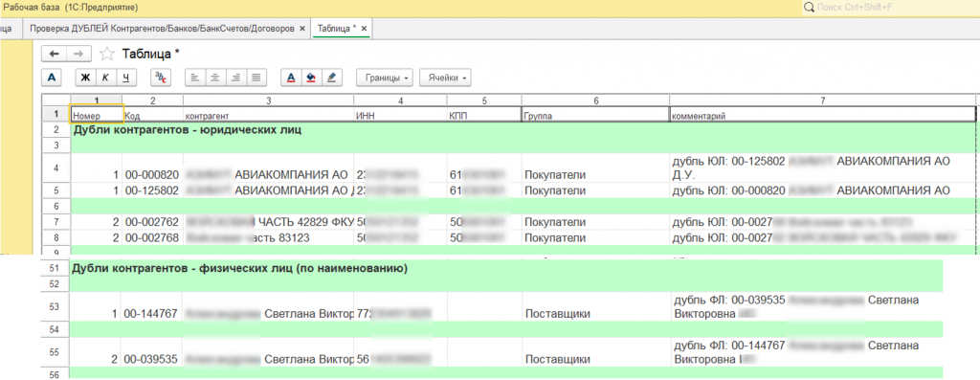This screenshot has width=980, height=380.
Task: Click the Номер header cell
Action: (97, 115)
